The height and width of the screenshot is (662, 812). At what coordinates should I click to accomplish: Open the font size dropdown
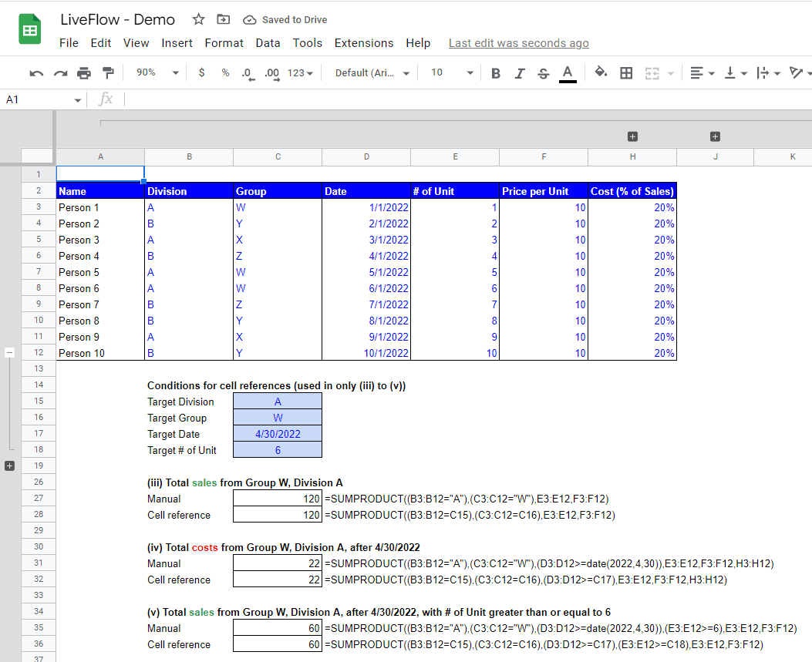[452, 72]
